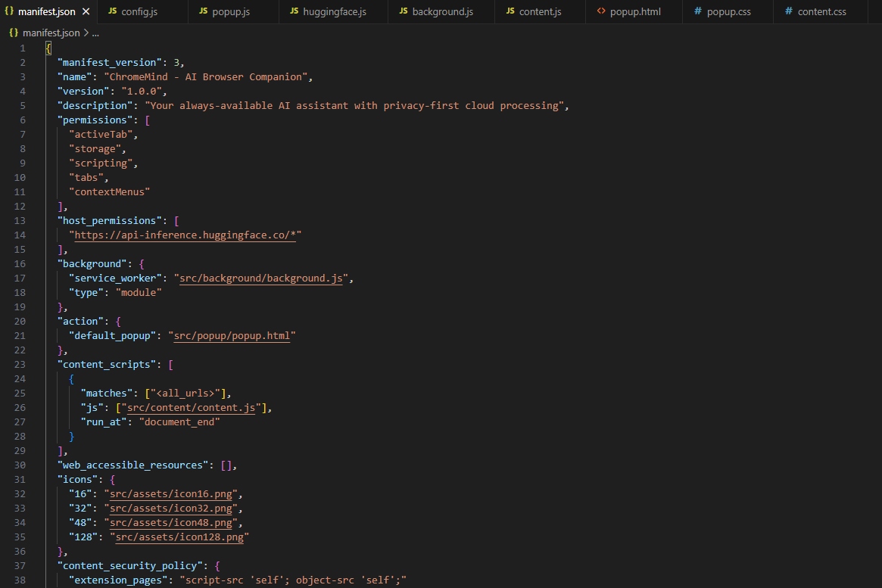Click the "run_at" key
Image resolution: width=882 pixels, height=588 pixels.
(x=103, y=422)
